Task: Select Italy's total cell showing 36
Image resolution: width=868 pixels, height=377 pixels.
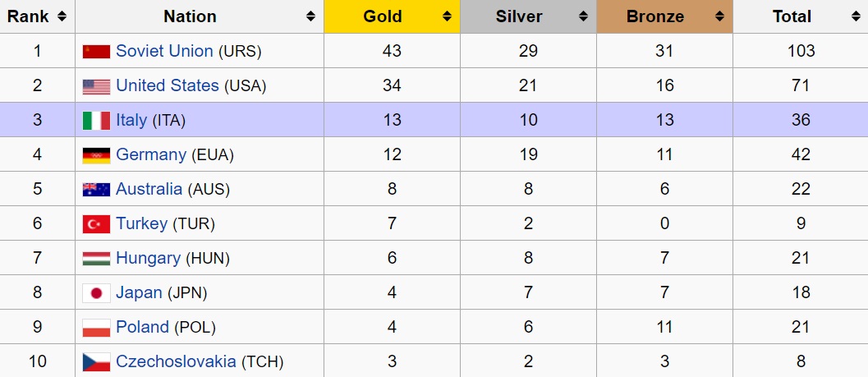Action: [801, 120]
